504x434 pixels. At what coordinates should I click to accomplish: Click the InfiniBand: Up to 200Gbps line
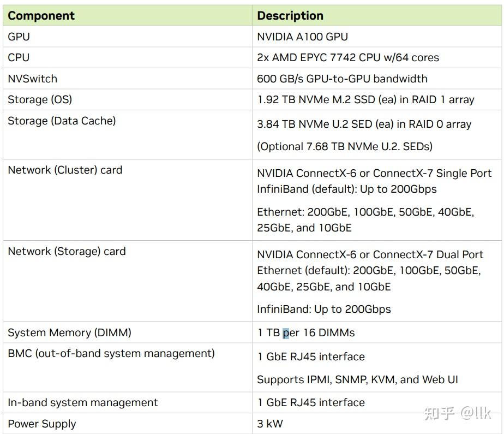(323, 309)
